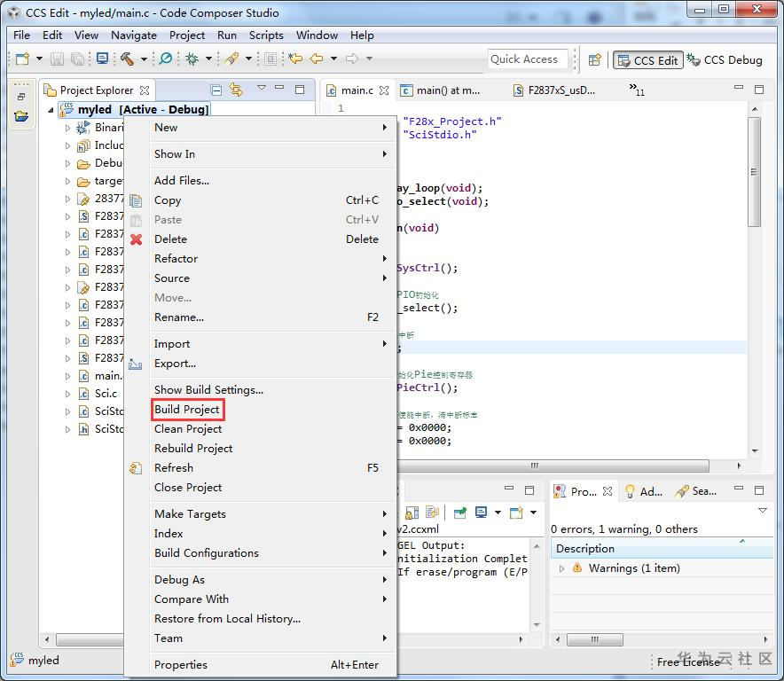This screenshot has width=784, height=681.
Task: Expand the Warnings (1 item) entry
Action: click(561, 568)
